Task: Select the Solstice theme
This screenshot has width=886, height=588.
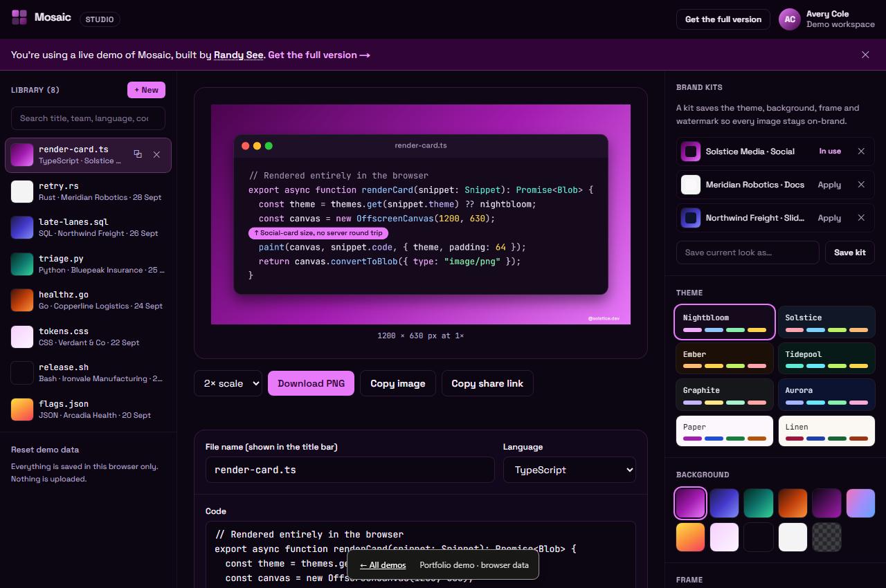Action: pyautogui.click(x=826, y=322)
